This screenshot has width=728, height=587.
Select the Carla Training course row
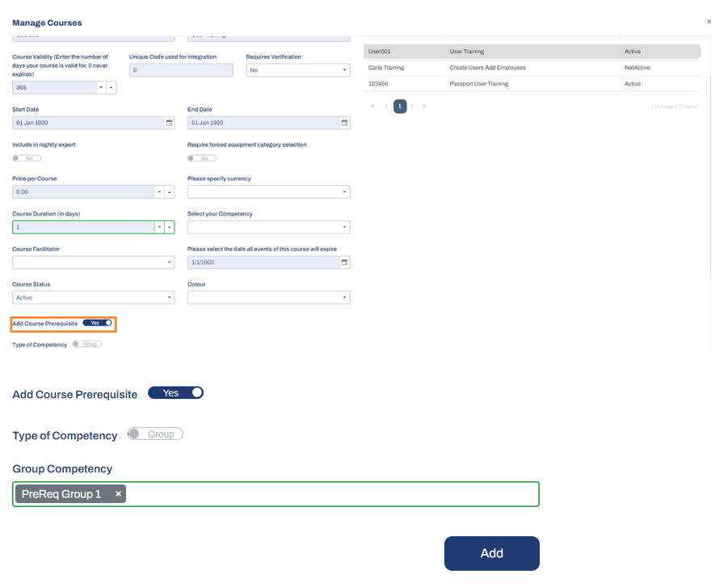click(x=532, y=68)
